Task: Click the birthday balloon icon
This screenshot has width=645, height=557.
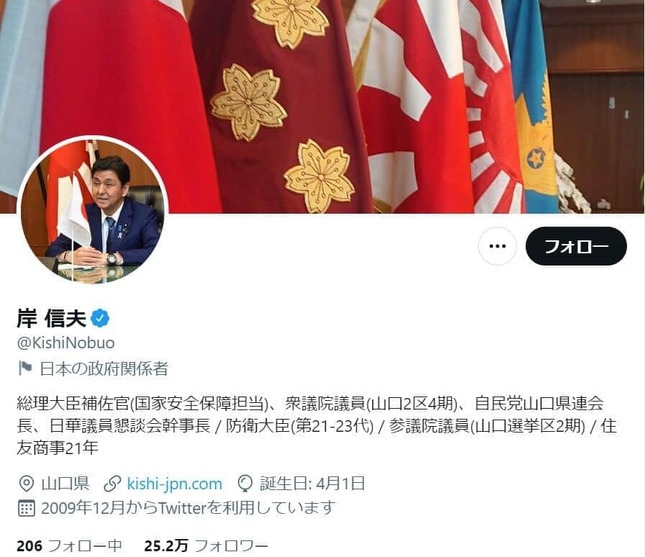Action: tap(245, 484)
